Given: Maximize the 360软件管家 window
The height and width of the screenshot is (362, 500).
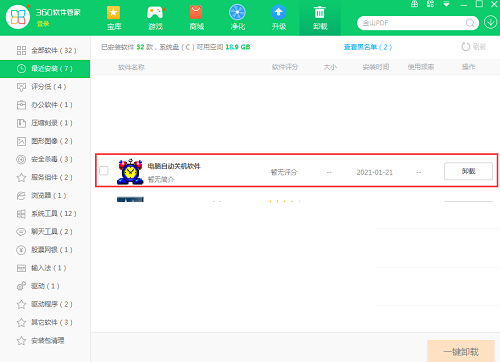Looking at the screenshot, I should pos(479,4).
